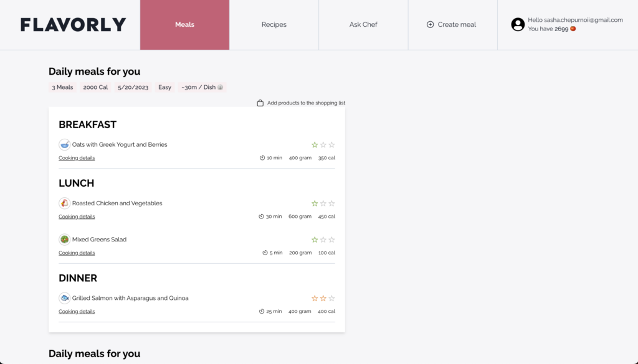The image size is (638, 364).
Task: Click the Flavorly logo
Action: (x=73, y=25)
